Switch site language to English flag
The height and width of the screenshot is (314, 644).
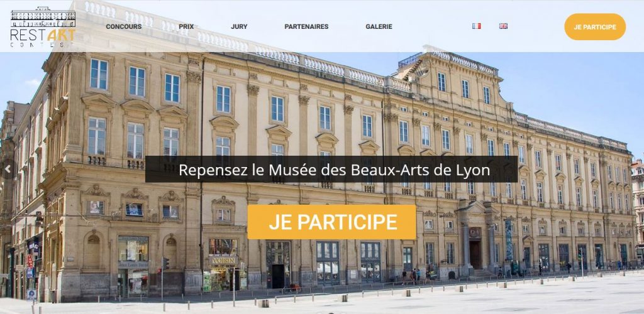[503, 26]
